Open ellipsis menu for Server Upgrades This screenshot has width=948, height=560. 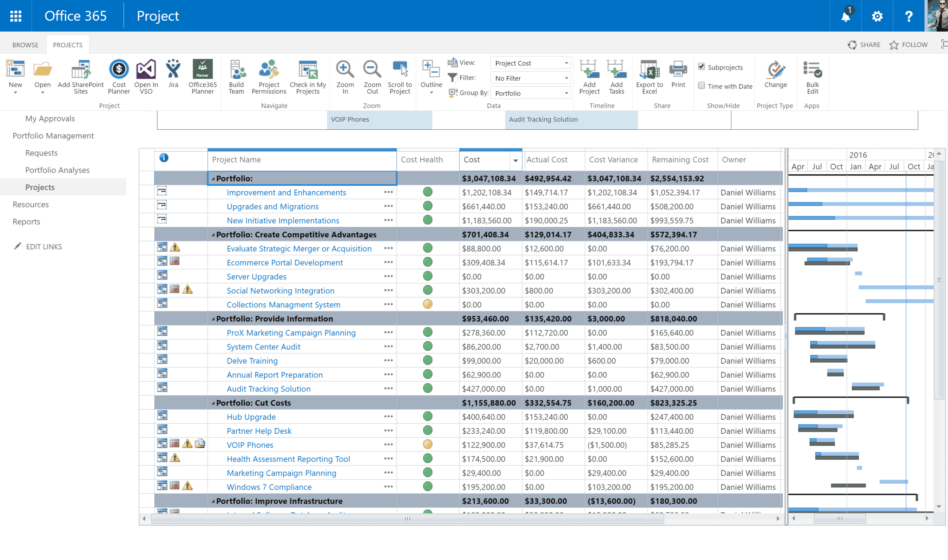[x=388, y=276]
